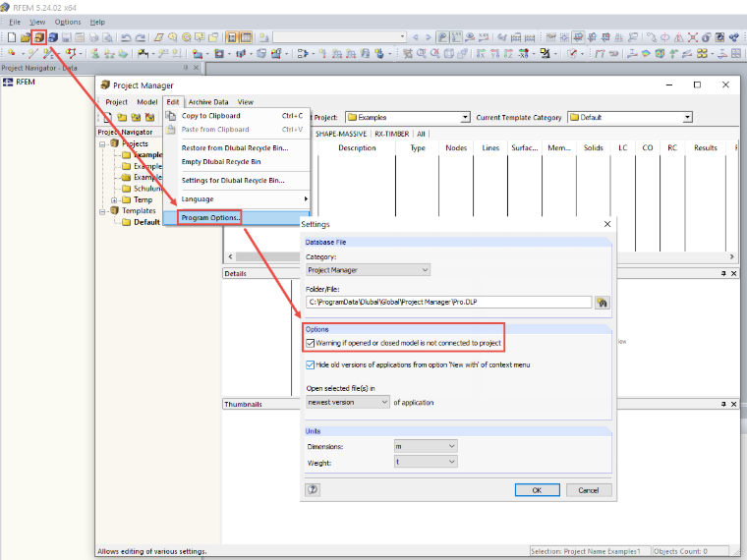Click the previous load case left arrow
747x560 pixels.
[416, 37]
